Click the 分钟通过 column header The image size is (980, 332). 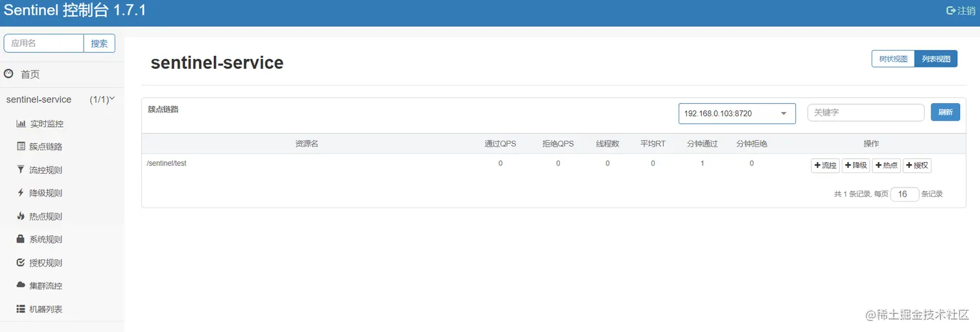click(703, 144)
